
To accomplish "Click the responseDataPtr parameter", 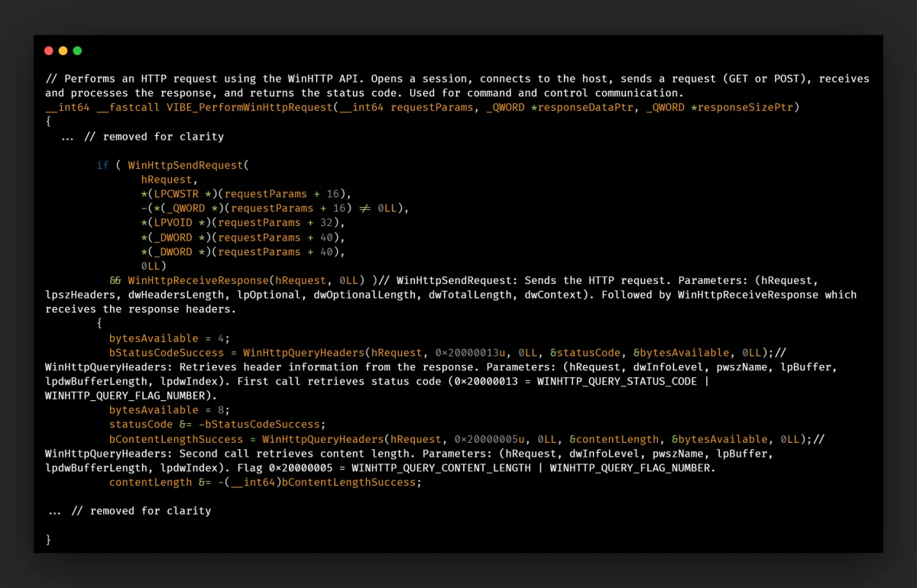I will click(x=585, y=108).
